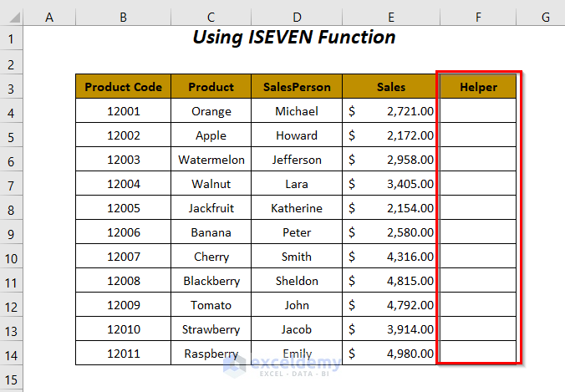Click the Sales header cell
The width and height of the screenshot is (565, 392).
tap(390, 87)
